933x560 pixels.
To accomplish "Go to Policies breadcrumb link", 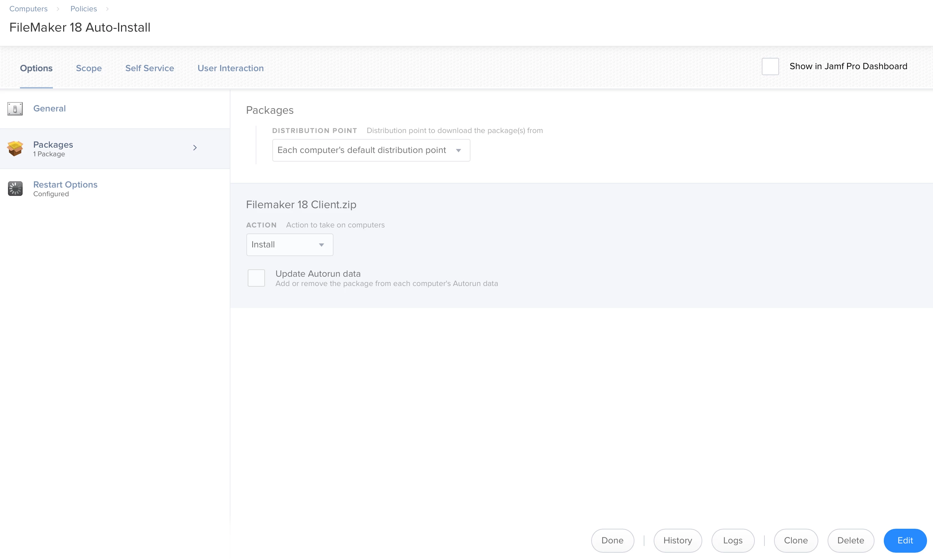I will point(84,9).
